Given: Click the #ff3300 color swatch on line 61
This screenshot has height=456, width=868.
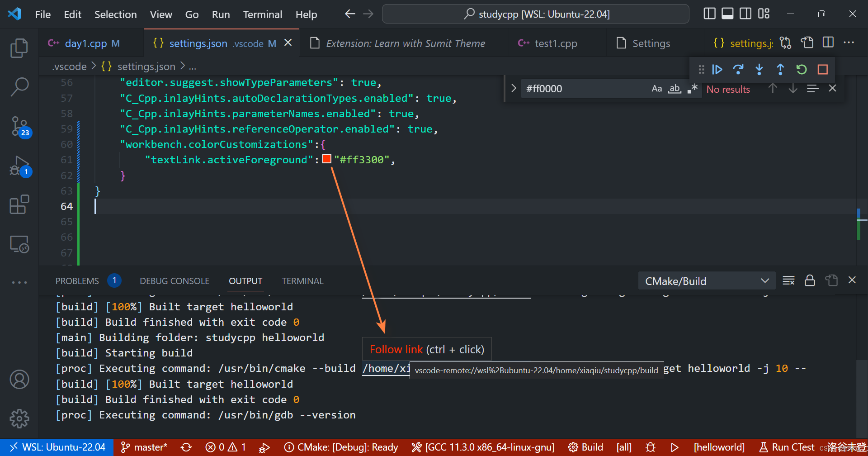Looking at the screenshot, I should 327,159.
